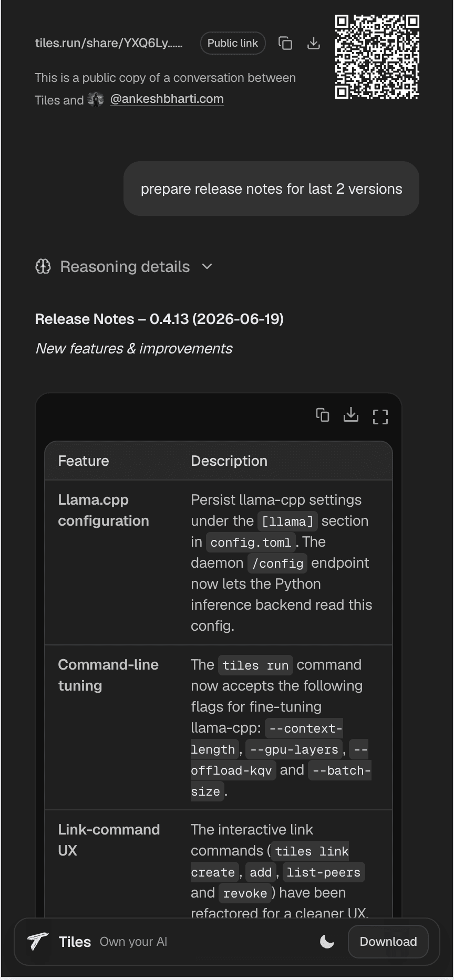The image size is (454, 980).
Task: Click New features & improvements subtitle
Action: click(x=133, y=348)
